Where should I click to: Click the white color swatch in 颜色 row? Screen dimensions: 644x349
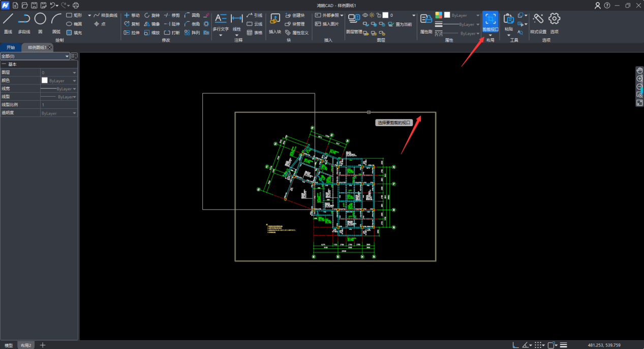(x=44, y=80)
